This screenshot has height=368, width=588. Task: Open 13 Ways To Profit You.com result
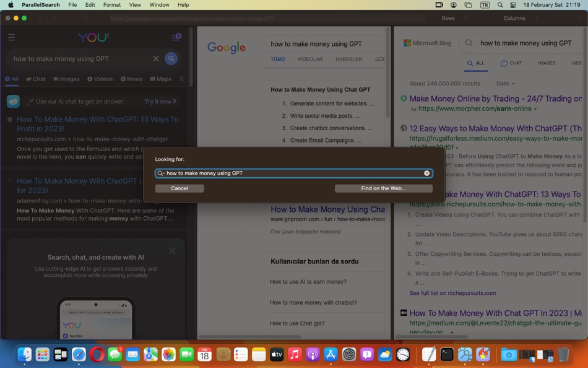[98, 124]
